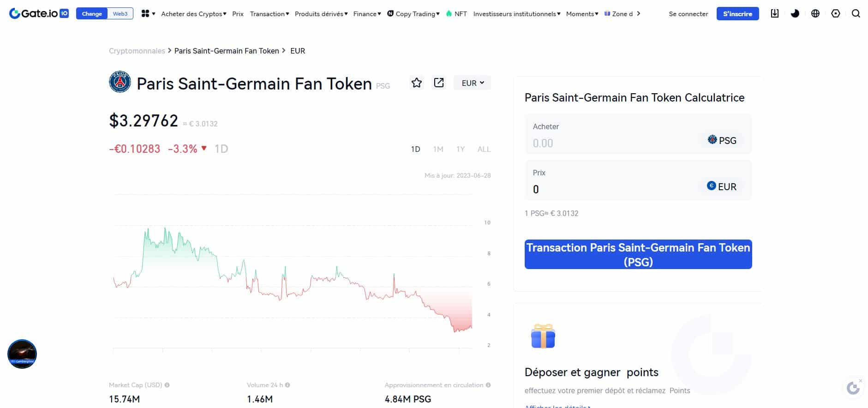Click the 1.46M volume value
The width and height of the screenshot is (868, 408).
260,399
